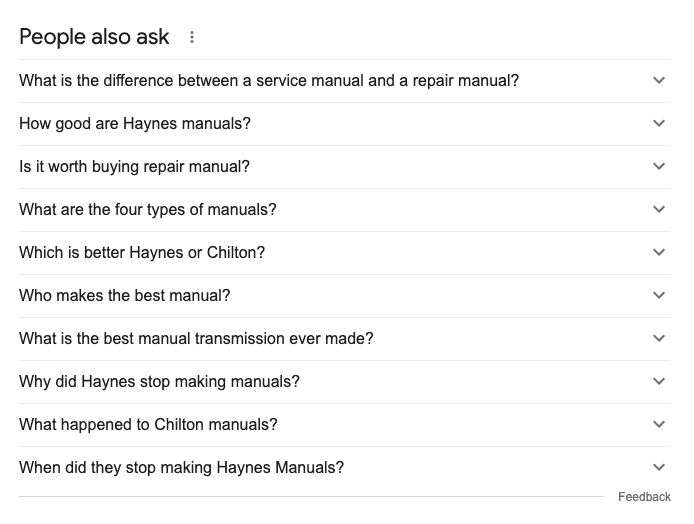Viewport: 694px width, 524px height.
Task: Click chevron beside "How good are Haynes manuals?"
Action: [658, 124]
